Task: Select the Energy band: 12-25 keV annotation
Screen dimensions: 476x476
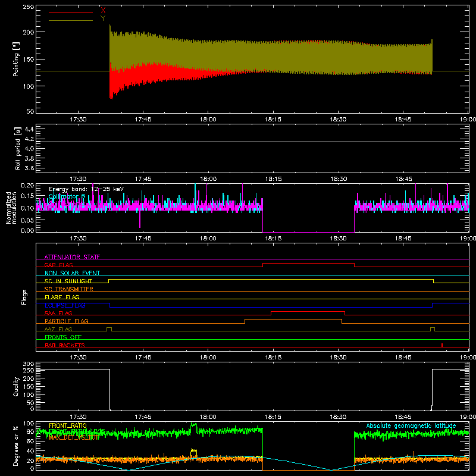Action: (x=86, y=189)
